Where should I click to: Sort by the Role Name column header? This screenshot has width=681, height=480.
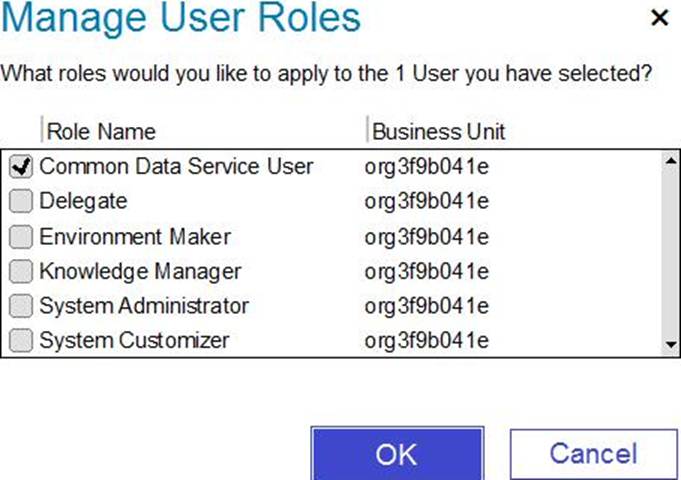(x=101, y=131)
